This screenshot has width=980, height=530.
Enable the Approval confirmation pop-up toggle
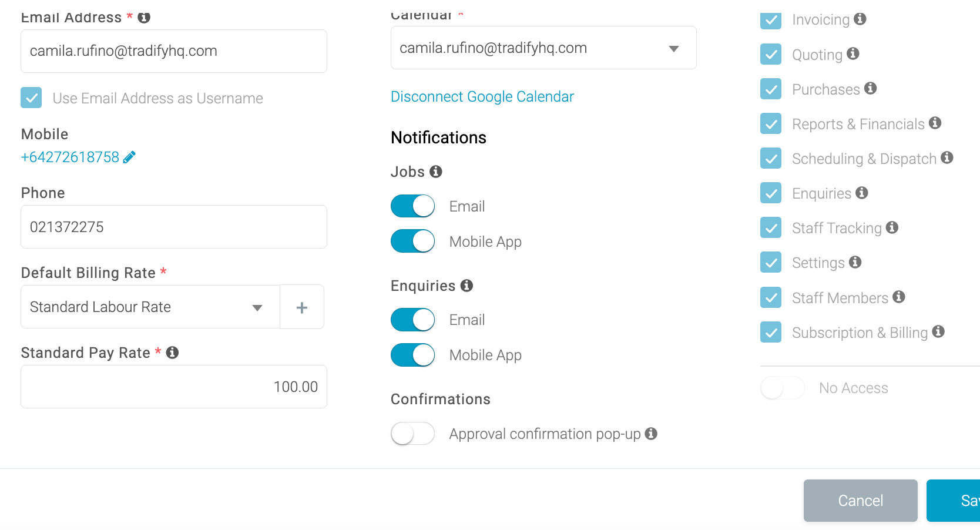pyautogui.click(x=412, y=433)
